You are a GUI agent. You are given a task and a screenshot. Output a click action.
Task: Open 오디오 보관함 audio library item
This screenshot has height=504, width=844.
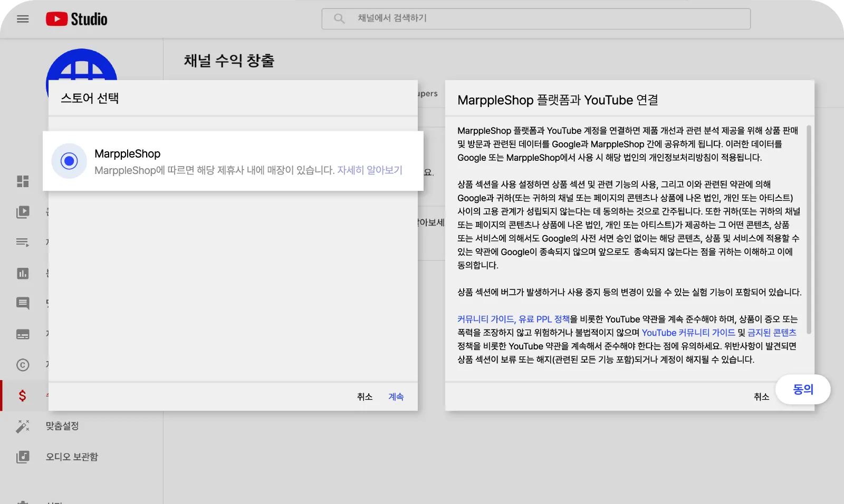click(x=72, y=457)
